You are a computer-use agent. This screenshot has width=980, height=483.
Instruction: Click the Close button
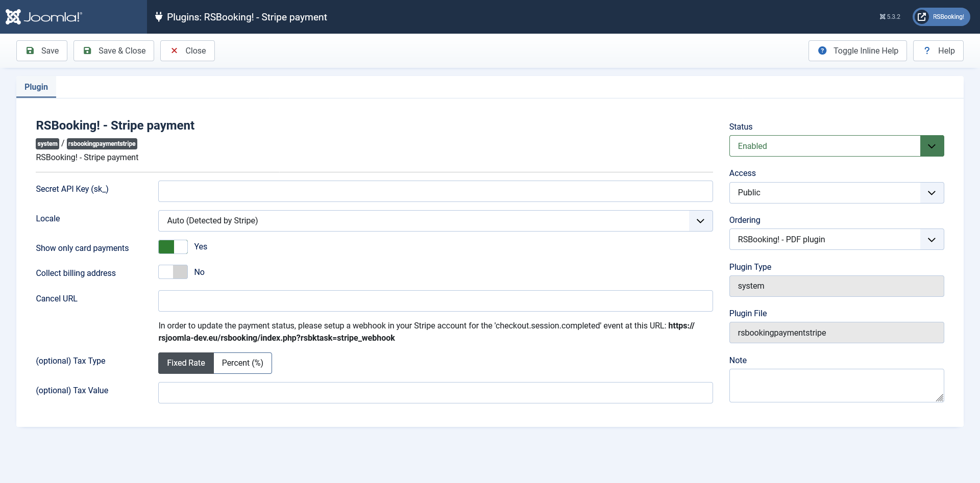point(187,50)
